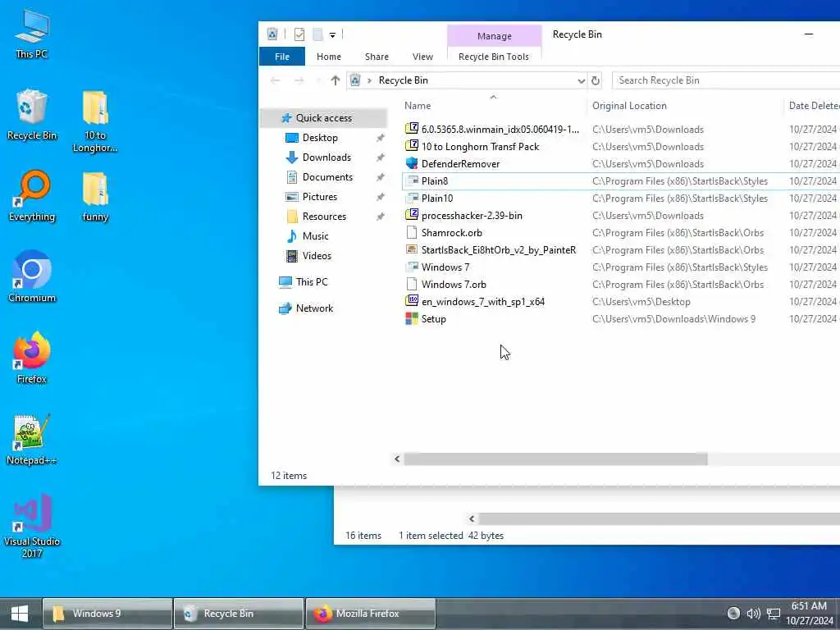Switch to the Home ribbon tab
The image size is (840, 630).
[x=328, y=57]
